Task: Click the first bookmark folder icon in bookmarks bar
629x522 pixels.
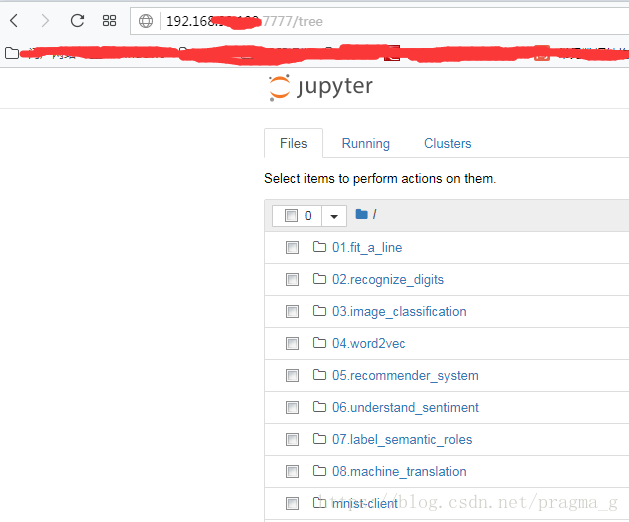Action: tap(12, 53)
